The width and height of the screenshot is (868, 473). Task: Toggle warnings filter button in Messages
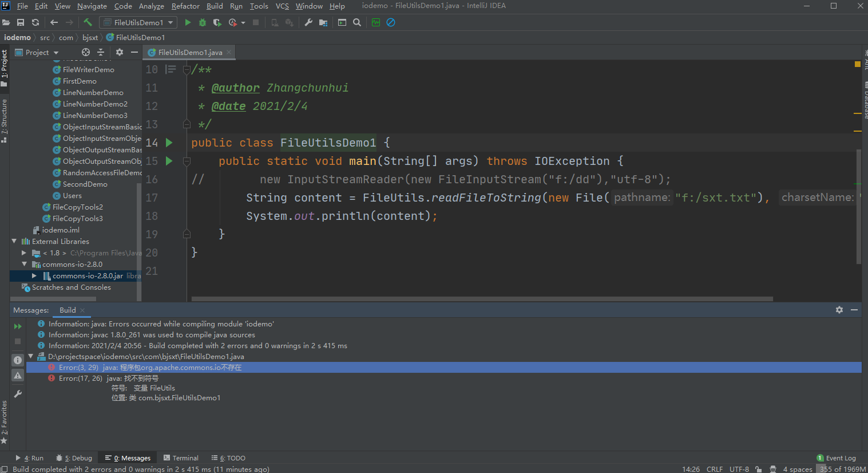pyautogui.click(x=18, y=376)
